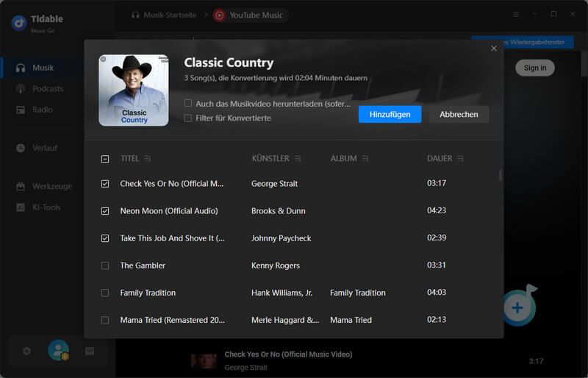The image size is (588, 378).
Task: Open the mail envelope icon
Action: (x=90, y=352)
